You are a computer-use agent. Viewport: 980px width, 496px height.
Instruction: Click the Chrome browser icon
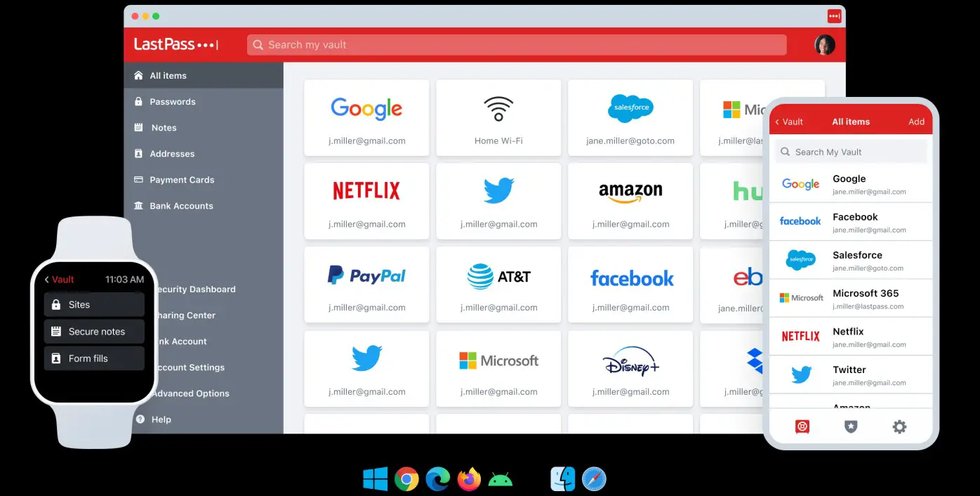click(x=406, y=479)
